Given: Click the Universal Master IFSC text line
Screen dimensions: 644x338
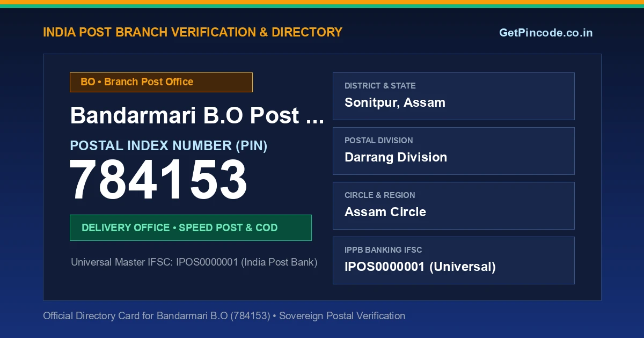Looking at the screenshot, I should click(x=194, y=262).
